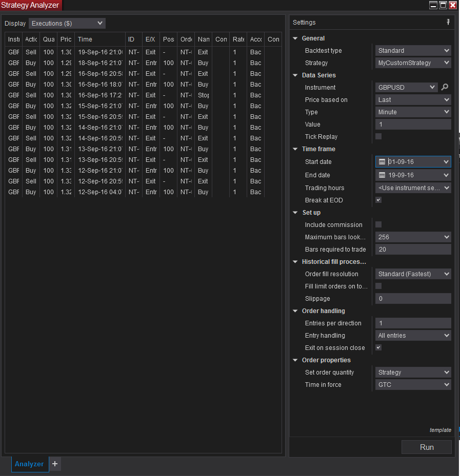Add a new analyzer tab

[55, 464]
